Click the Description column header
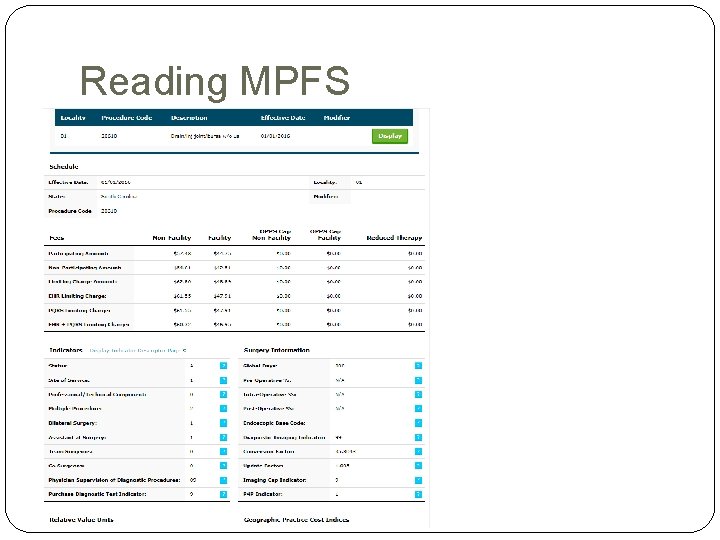The width and height of the screenshot is (720, 540). [189, 118]
